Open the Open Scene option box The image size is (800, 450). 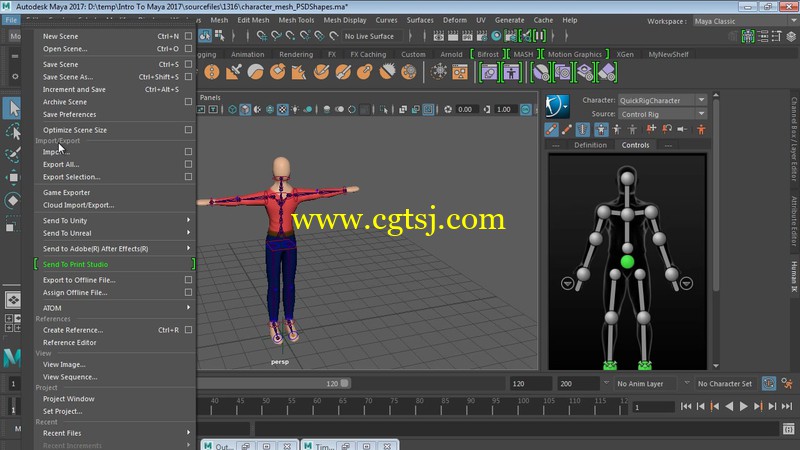click(x=188, y=48)
